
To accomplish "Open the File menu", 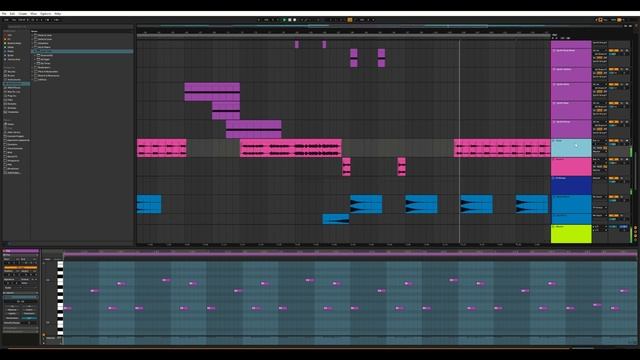I will click(4, 13).
